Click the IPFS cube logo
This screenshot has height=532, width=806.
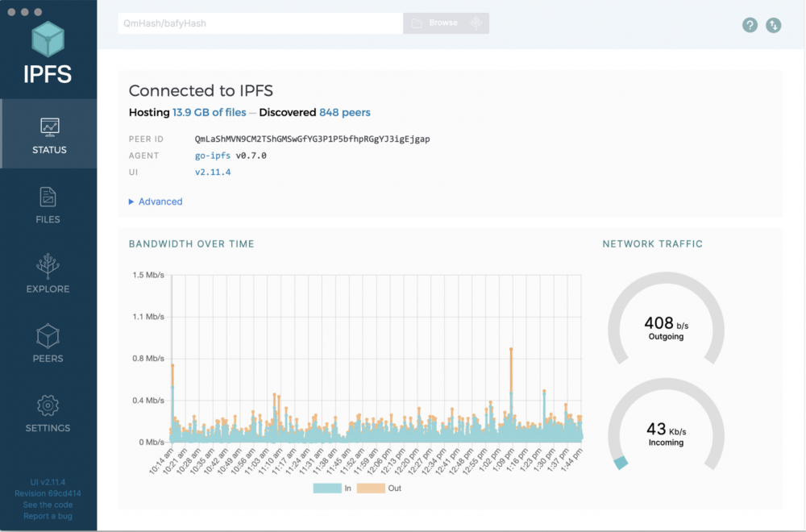48,39
